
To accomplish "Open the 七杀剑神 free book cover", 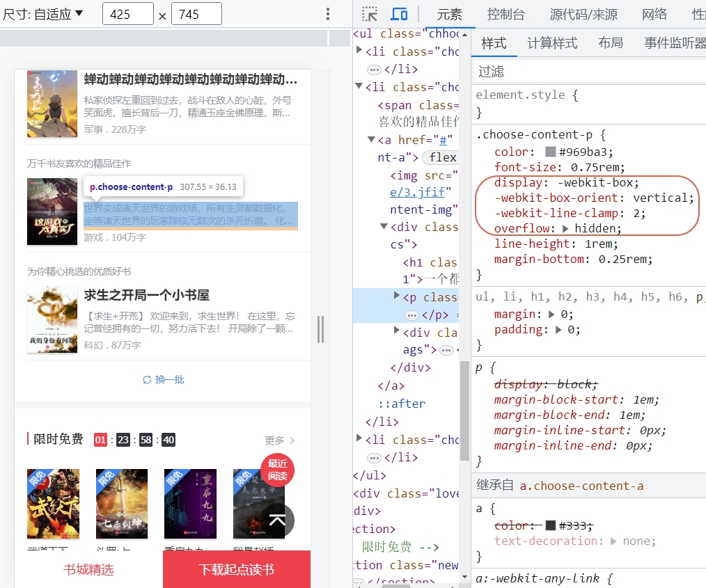I will coord(122,504).
